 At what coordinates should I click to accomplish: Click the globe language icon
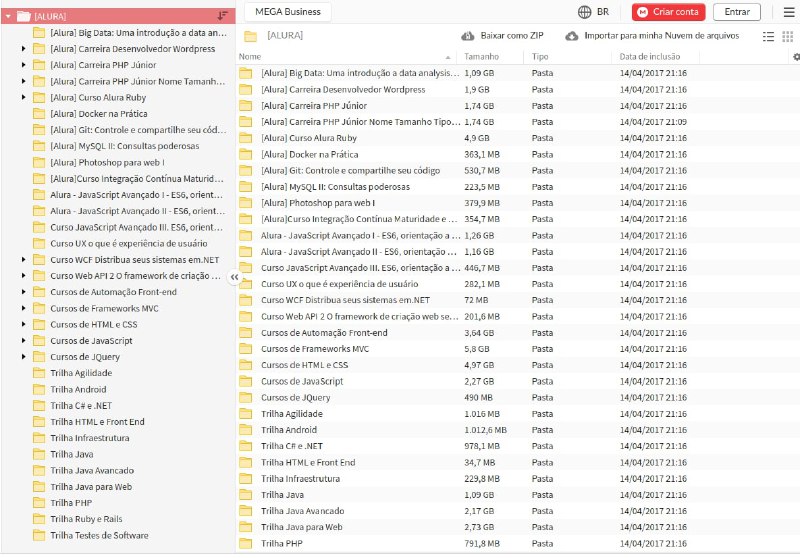tap(584, 12)
